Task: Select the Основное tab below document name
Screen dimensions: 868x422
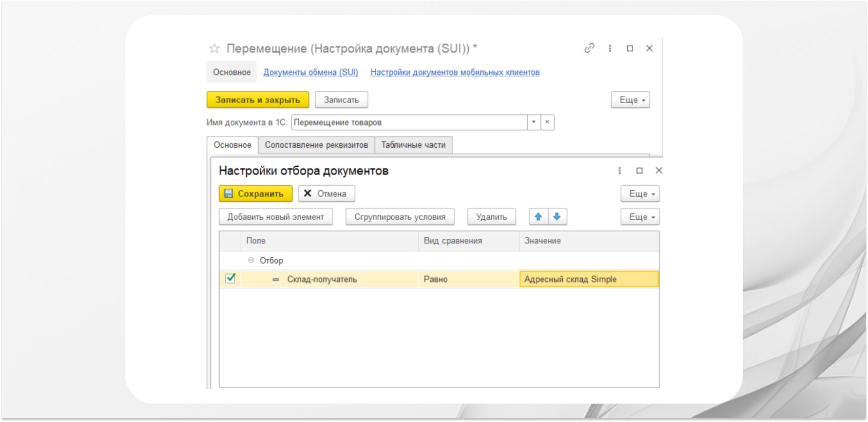Action: [232, 145]
